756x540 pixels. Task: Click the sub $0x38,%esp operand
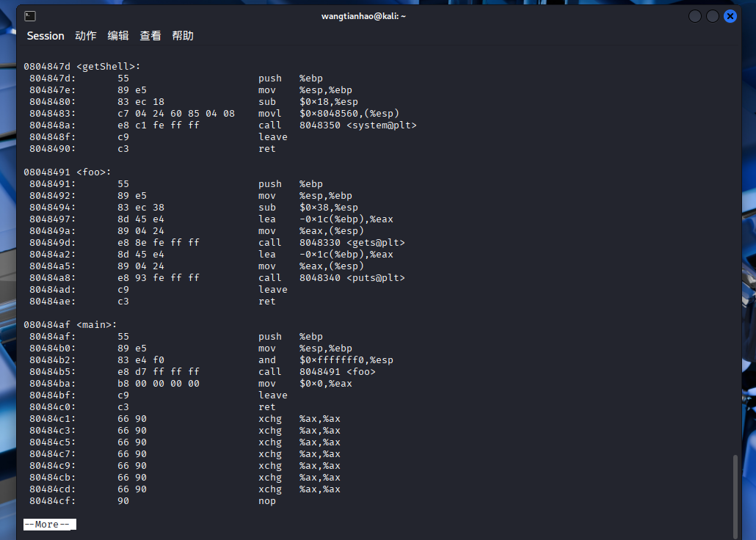(328, 208)
